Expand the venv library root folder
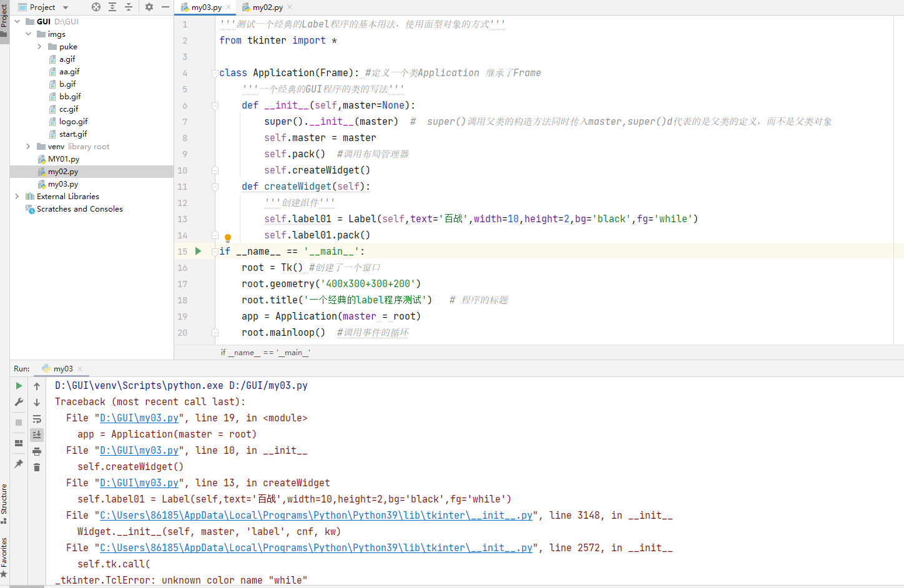The height and width of the screenshot is (588, 904). [28, 146]
